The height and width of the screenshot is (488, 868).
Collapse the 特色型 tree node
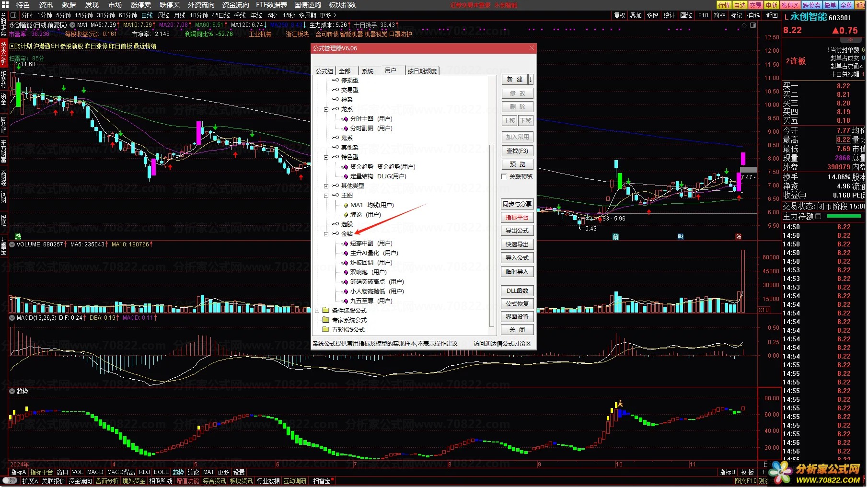(326, 157)
